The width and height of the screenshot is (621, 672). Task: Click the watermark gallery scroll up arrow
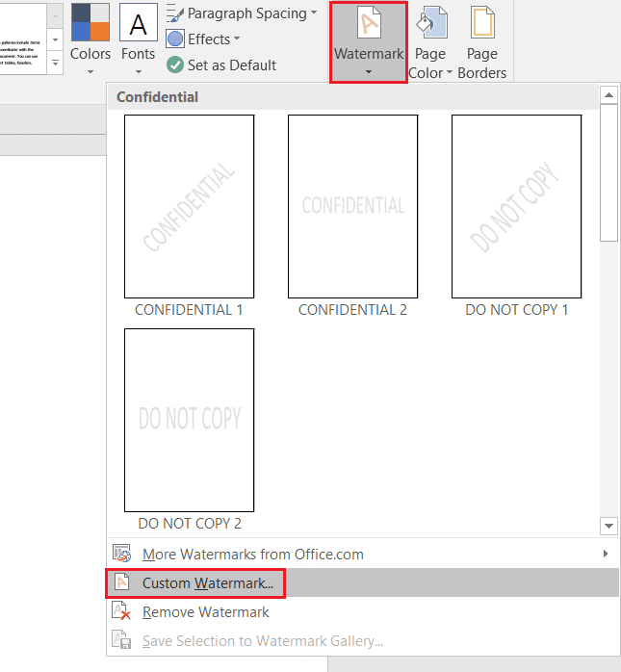[x=608, y=95]
